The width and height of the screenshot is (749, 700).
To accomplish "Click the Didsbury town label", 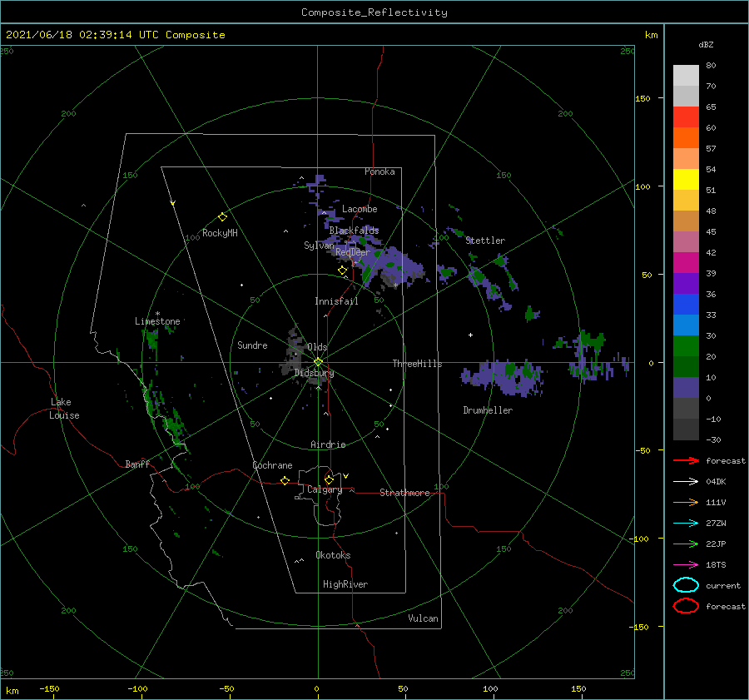I will [x=314, y=373].
